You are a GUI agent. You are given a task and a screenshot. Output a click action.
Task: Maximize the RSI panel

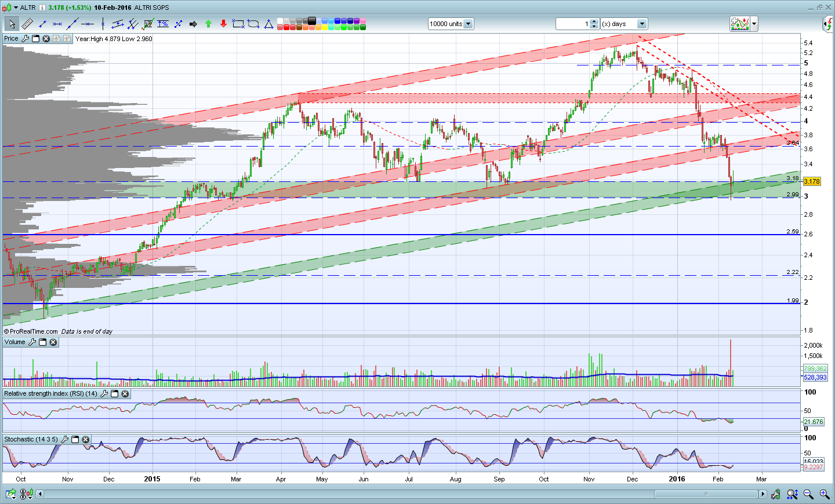click(114, 394)
